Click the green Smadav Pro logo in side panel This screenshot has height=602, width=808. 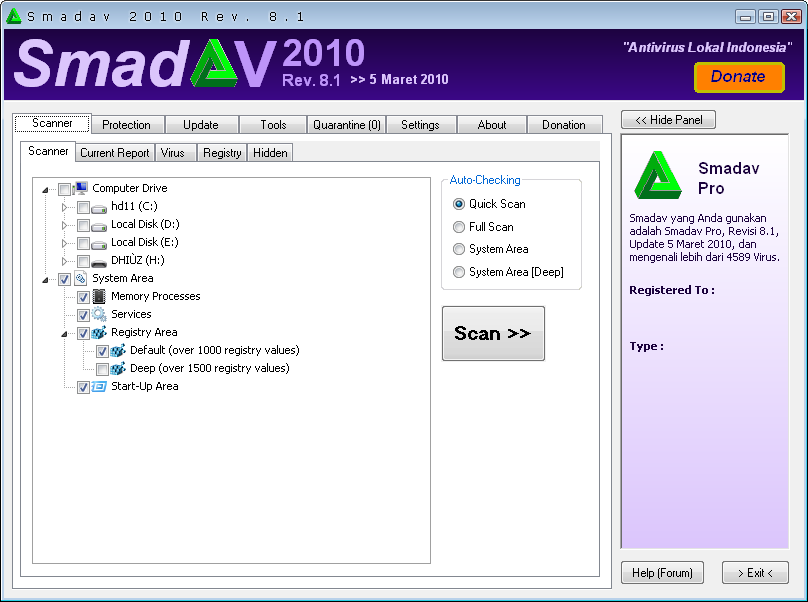(x=658, y=177)
